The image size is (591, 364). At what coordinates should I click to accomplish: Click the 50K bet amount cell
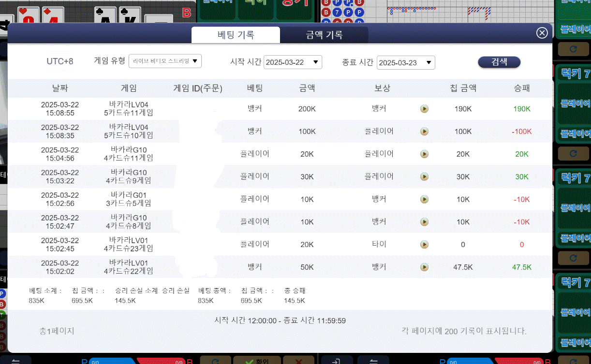[x=307, y=267]
